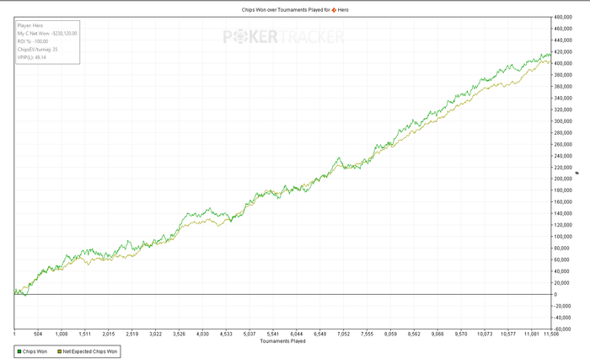Click the x-axis label '7,052'
590x364 pixels.
coord(344,334)
